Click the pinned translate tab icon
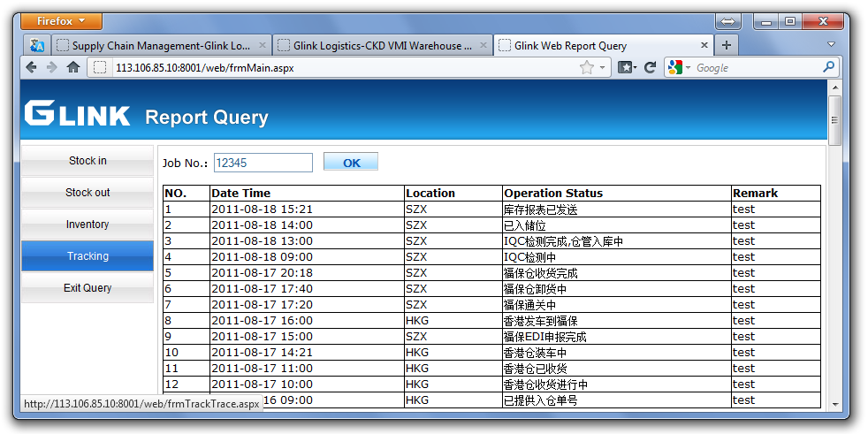 point(36,45)
